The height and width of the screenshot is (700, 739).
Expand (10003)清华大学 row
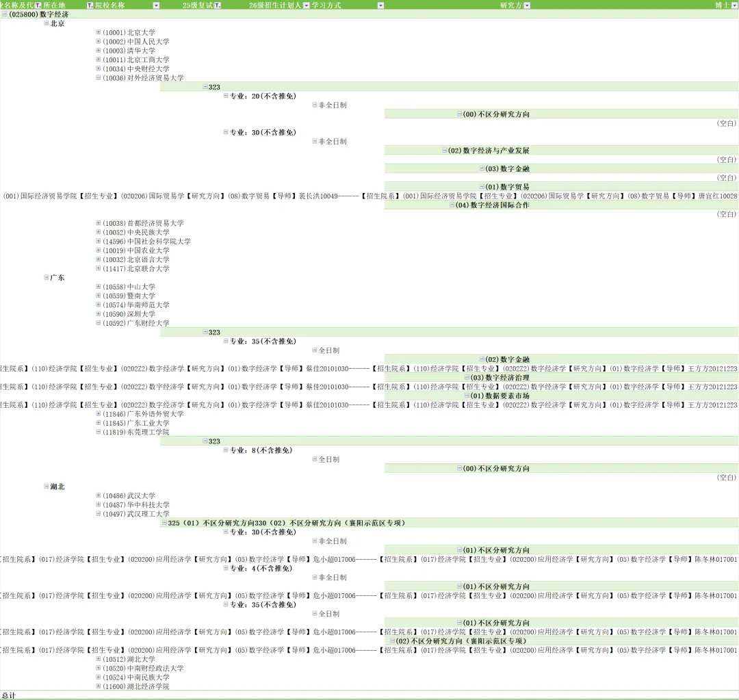[98, 50]
